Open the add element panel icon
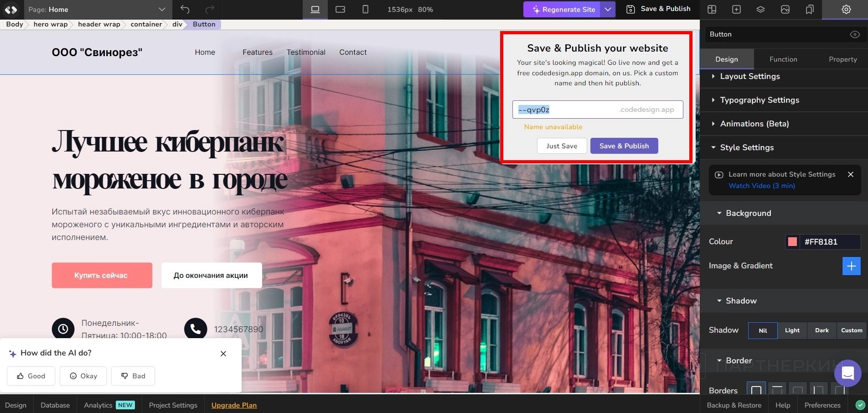This screenshot has height=413, width=868. [x=736, y=9]
